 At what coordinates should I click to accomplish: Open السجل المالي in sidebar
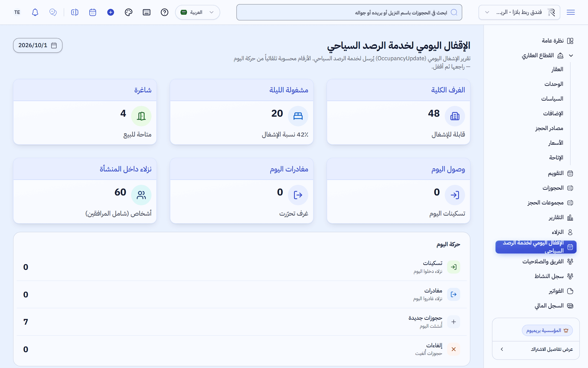(x=554, y=306)
